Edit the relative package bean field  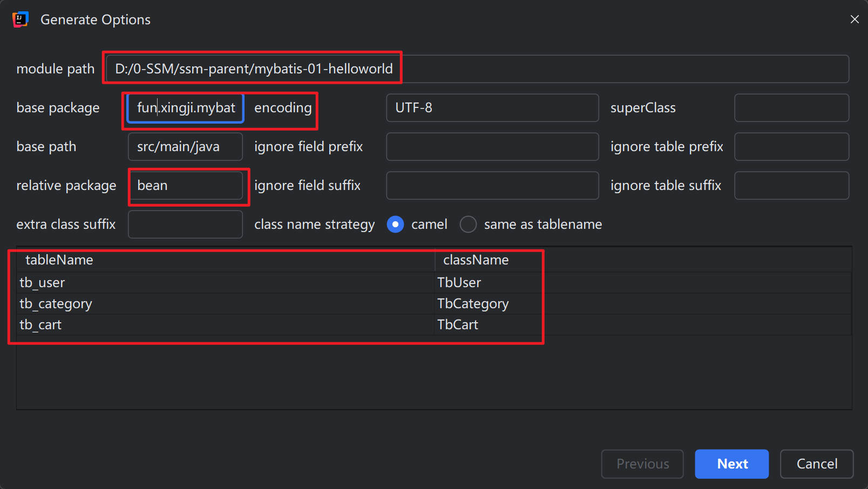[x=185, y=186]
